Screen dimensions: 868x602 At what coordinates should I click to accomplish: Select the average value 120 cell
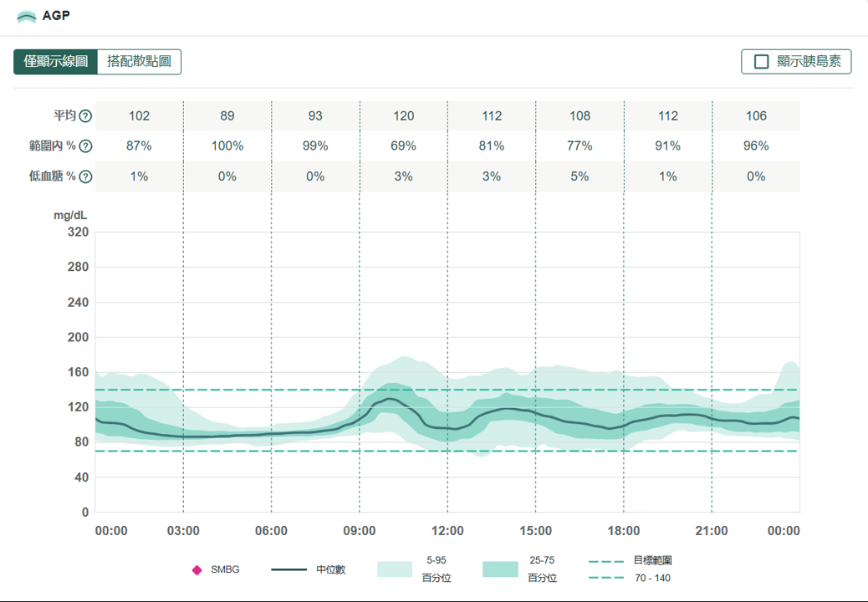[x=403, y=116]
